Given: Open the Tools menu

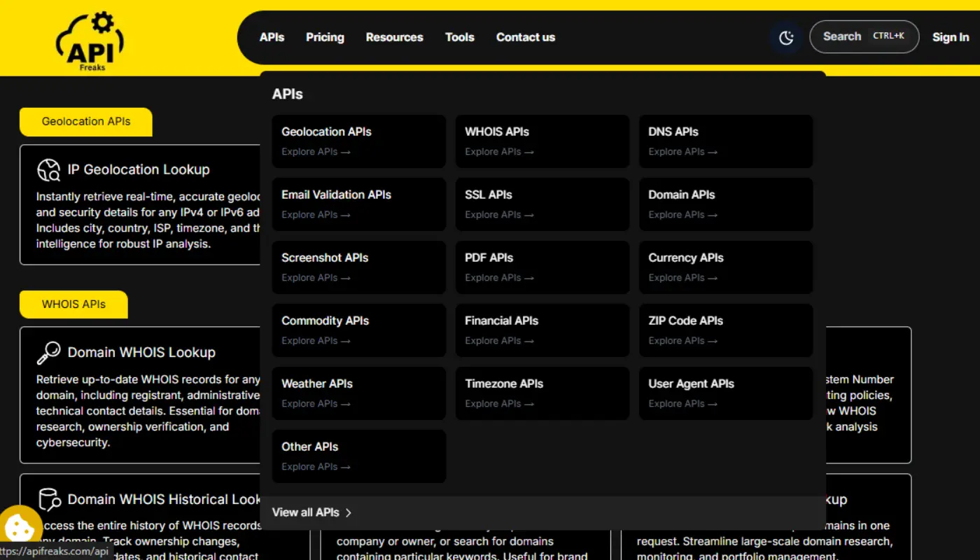Looking at the screenshot, I should tap(460, 37).
